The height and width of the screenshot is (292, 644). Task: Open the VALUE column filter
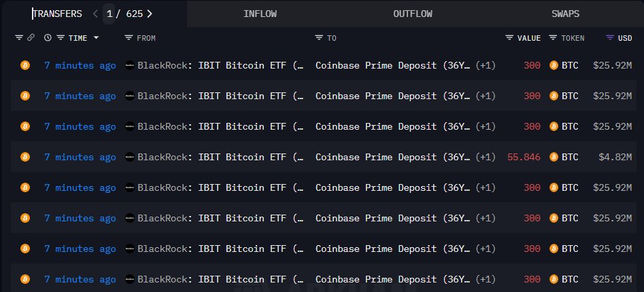pyautogui.click(x=510, y=38)
